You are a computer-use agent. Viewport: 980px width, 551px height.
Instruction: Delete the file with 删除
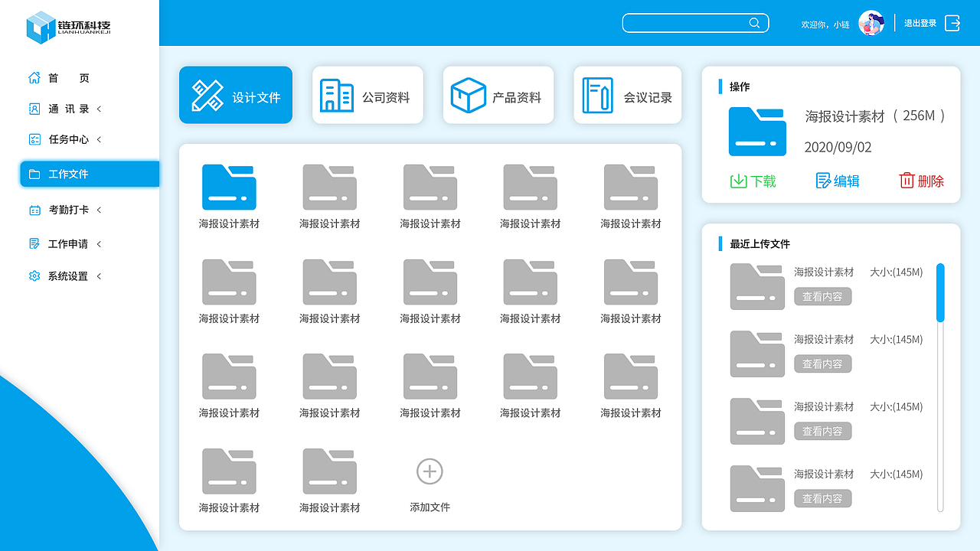(x=921, y=181)
